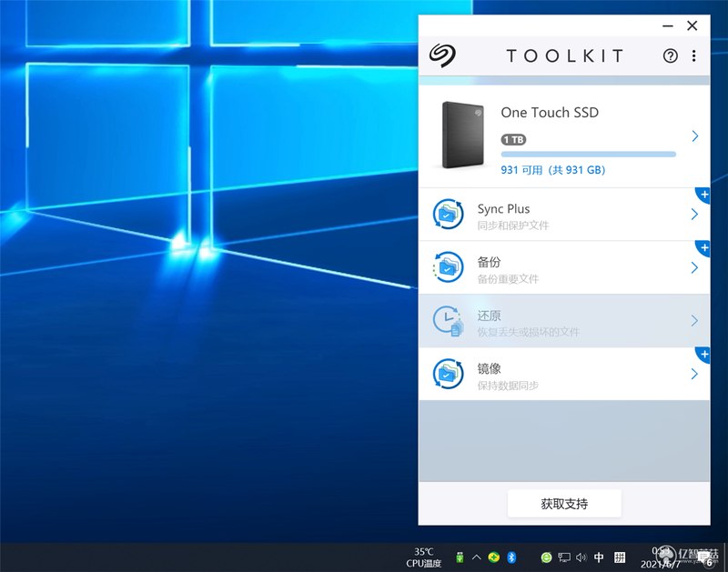The width and height of the screenshot is (728, 572).
Task: Open the 镜像 label
Action: [x=489, y=369]
